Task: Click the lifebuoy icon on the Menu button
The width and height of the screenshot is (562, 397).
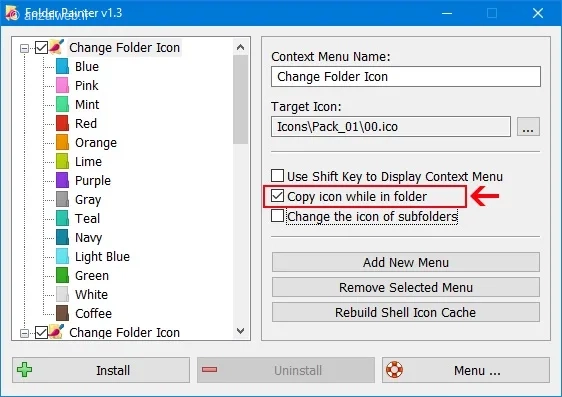Action: click(x=394, y=370)
